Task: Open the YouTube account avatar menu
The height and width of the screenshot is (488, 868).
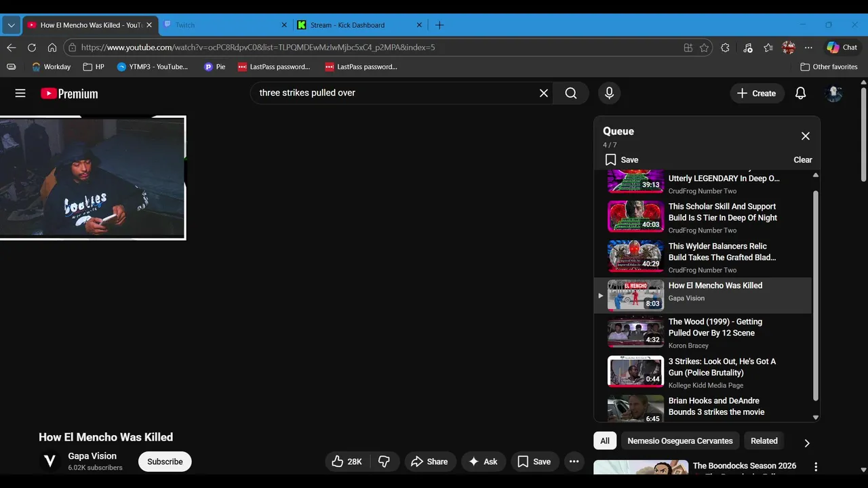Action: point(833,94)
